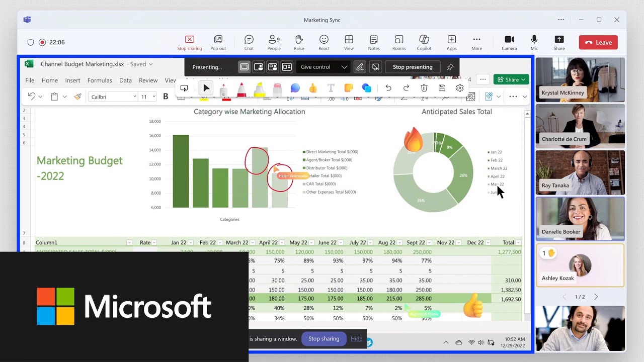Toggle the screen overlay button in presenting bar
This screenshot has height=362, width=644.
pos(375,67)
